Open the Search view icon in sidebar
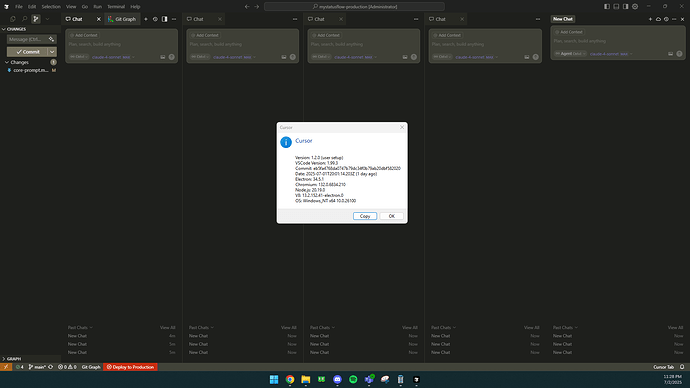Viewport: 690px width, 388px height. (x=24, y=19)
